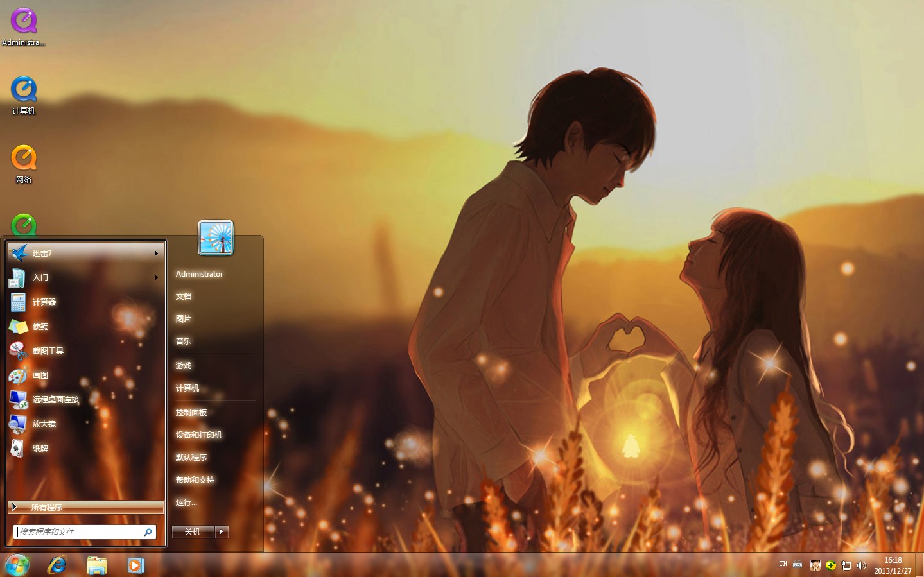Open 音乐 music
924x577 pixels.
point(184,341)
